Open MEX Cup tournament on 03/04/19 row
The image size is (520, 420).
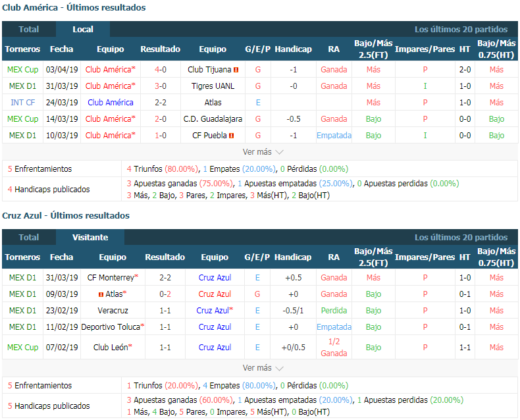click(22, 70)
